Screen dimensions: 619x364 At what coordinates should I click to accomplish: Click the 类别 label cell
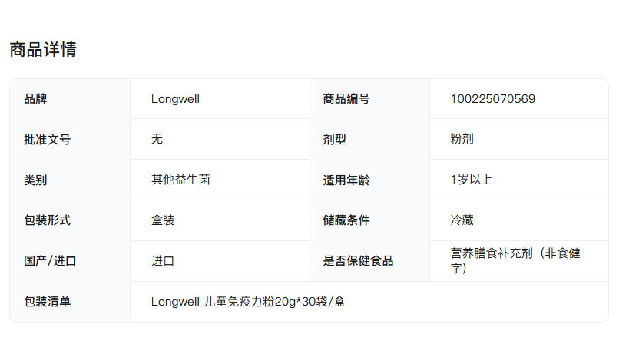point(36,180)
